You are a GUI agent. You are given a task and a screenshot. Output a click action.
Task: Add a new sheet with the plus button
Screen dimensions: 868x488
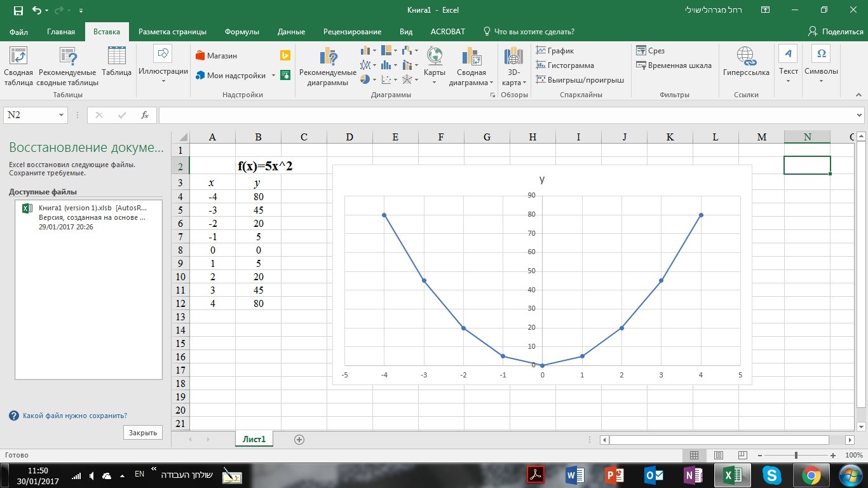[299, 440]
